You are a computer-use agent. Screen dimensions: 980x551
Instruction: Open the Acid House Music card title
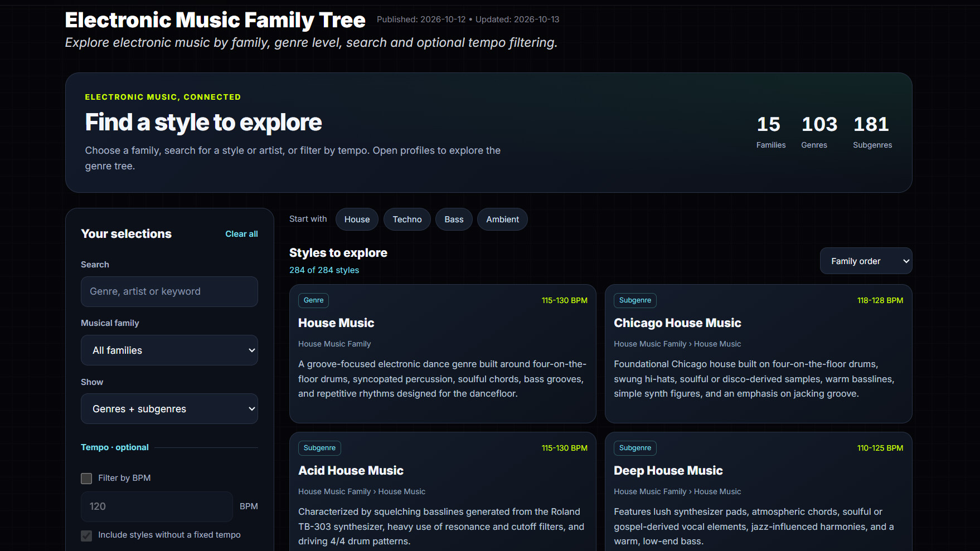351,471
